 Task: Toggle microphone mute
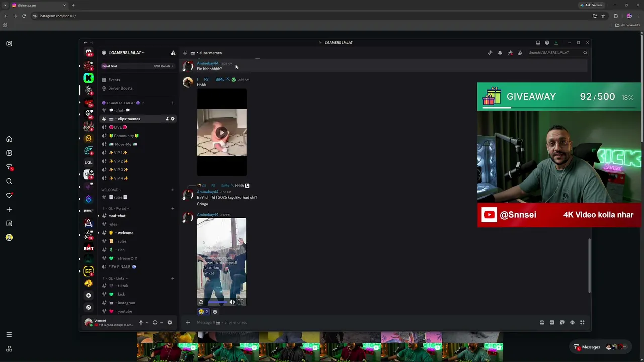click(x=141, y=323)
